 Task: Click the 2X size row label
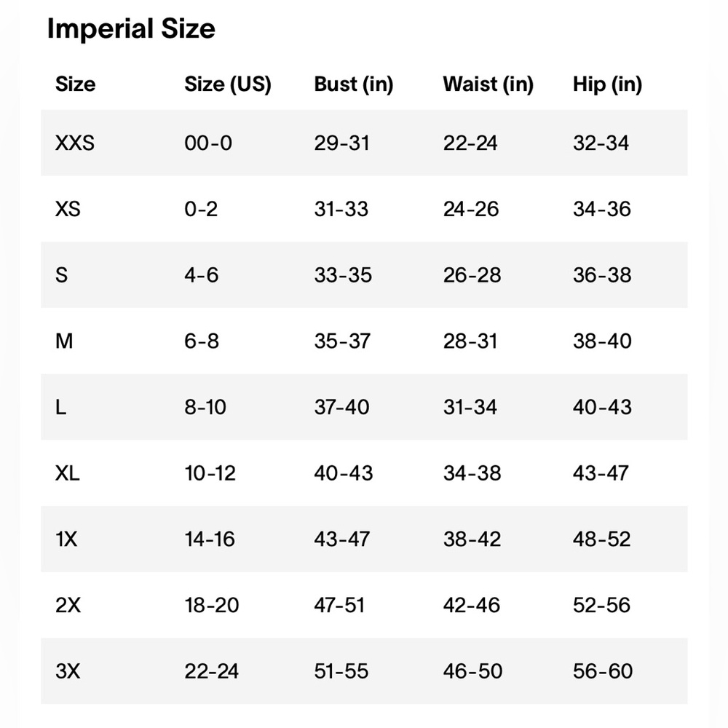[68, 605]
